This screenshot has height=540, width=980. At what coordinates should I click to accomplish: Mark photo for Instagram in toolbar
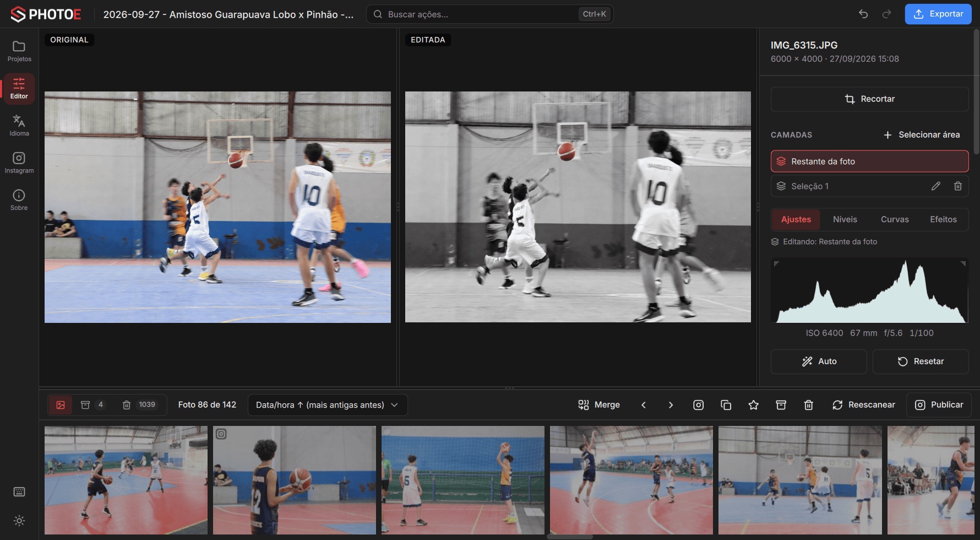698,405
